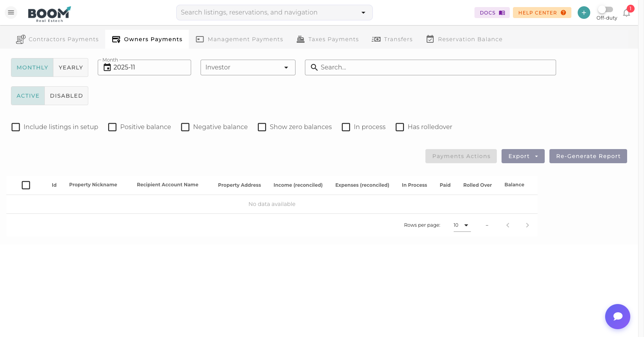This screenshot has height=337, width=644.
Task: Click the Contractors Payments tab icon
Action: 20,39
